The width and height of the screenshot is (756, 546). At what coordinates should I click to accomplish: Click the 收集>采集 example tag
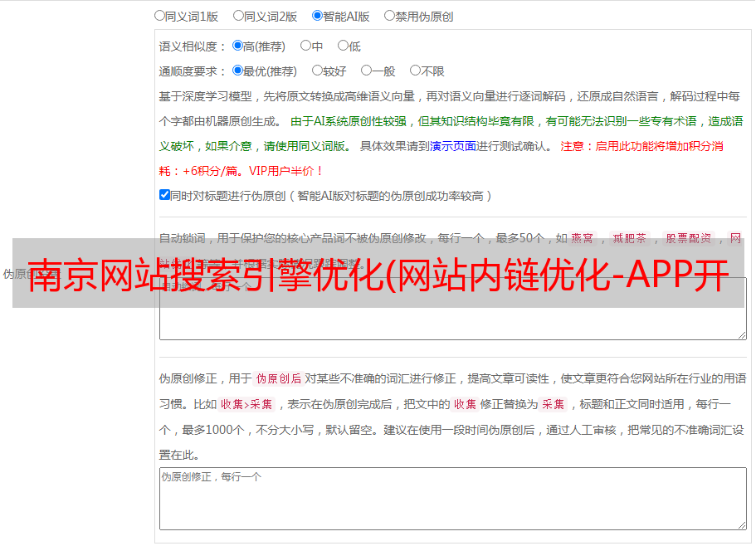(x=246, y=404)
